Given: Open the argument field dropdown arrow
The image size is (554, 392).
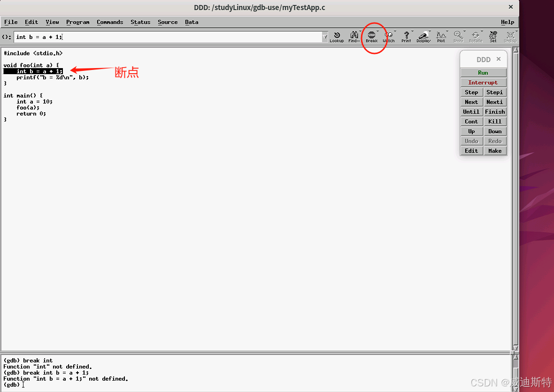Looking at the screenshot, I should coord(324,37).
